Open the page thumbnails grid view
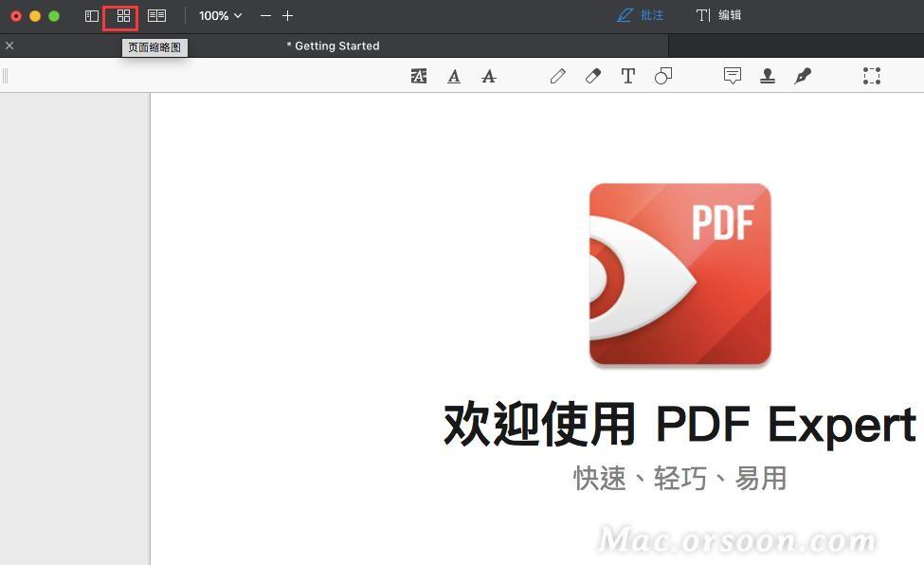Screen dimensions: 924x565 click(123, 16)
